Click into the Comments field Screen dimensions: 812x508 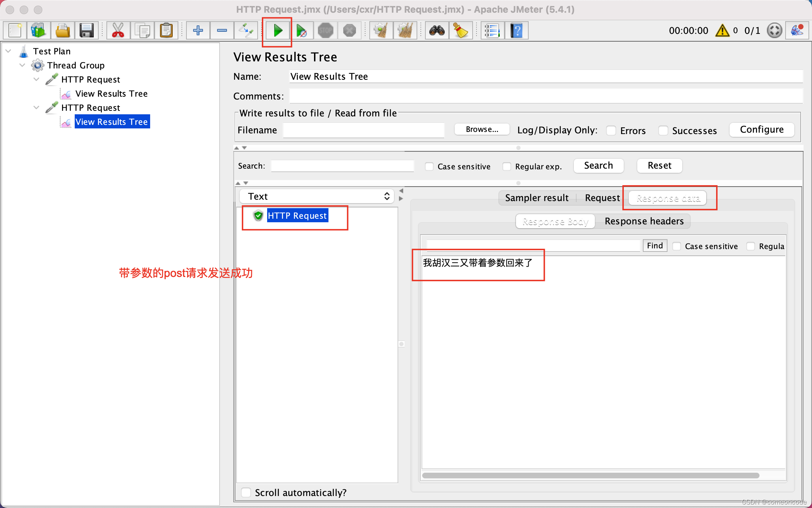tap(546, 96)
